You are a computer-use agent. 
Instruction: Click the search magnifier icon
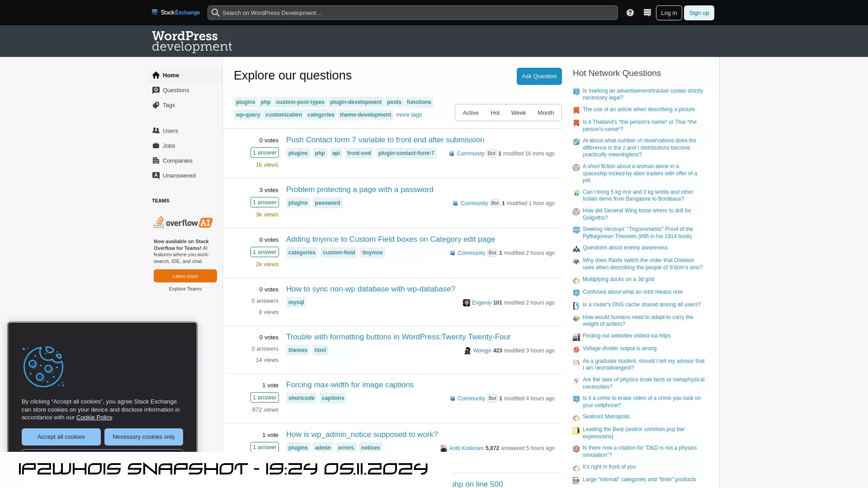216,13
